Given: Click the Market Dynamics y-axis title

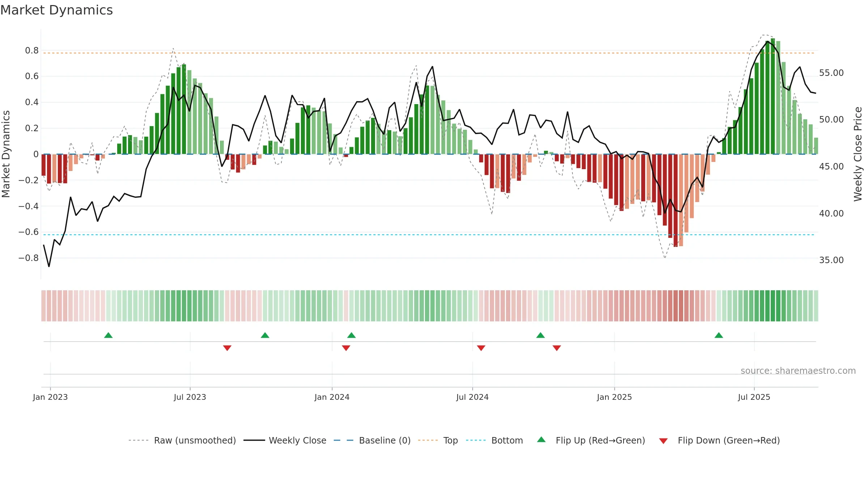Looking at the screenshot, I should (x=6, y=154).
